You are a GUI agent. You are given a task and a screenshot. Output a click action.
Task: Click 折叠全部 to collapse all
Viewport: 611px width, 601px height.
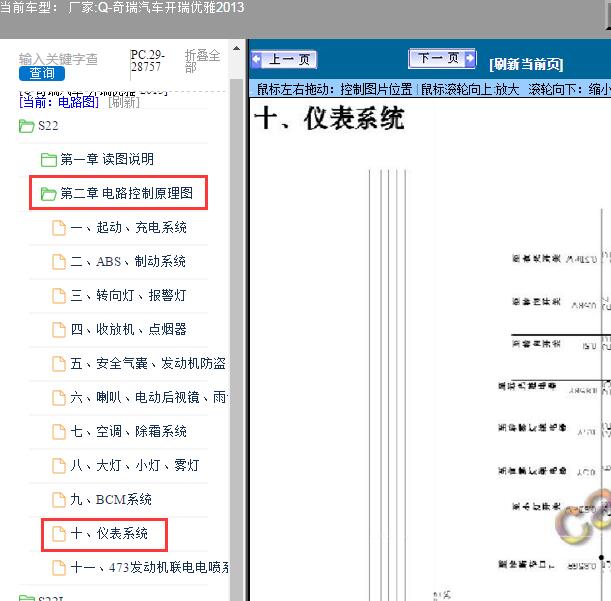202,61
